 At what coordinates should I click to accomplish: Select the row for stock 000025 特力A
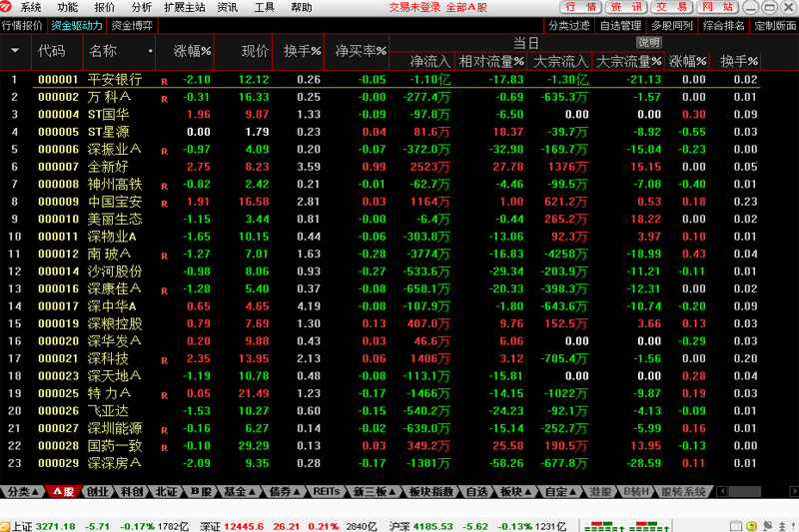point(381,393)
